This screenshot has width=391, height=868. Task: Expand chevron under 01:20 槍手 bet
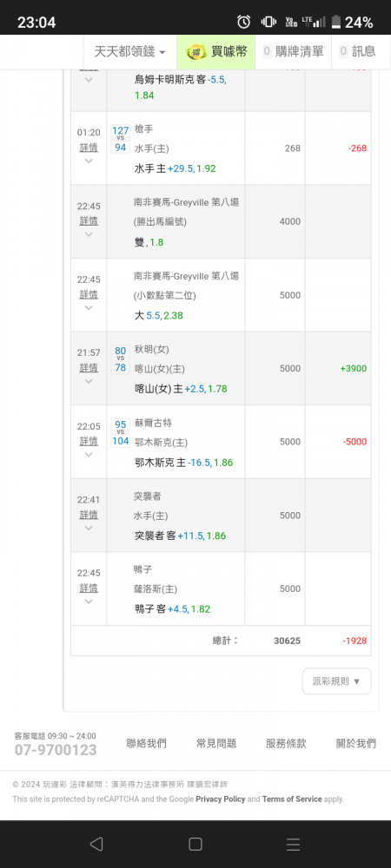click(89, 161)
